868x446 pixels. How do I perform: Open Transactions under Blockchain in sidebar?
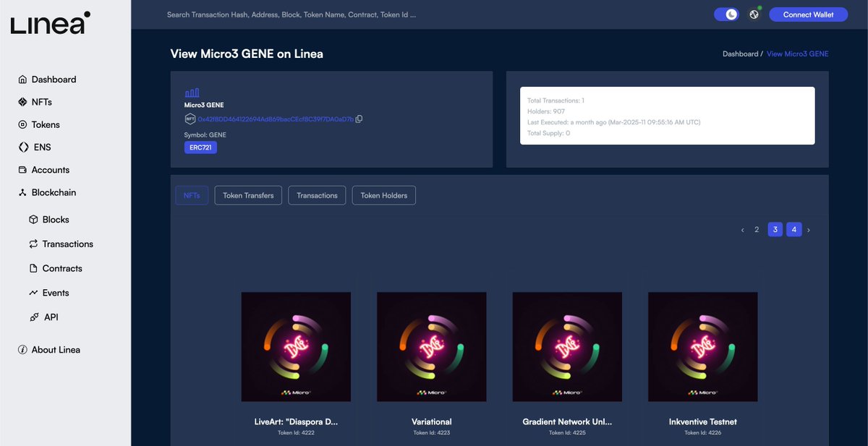pyautogui.click(x=68, y=244)
